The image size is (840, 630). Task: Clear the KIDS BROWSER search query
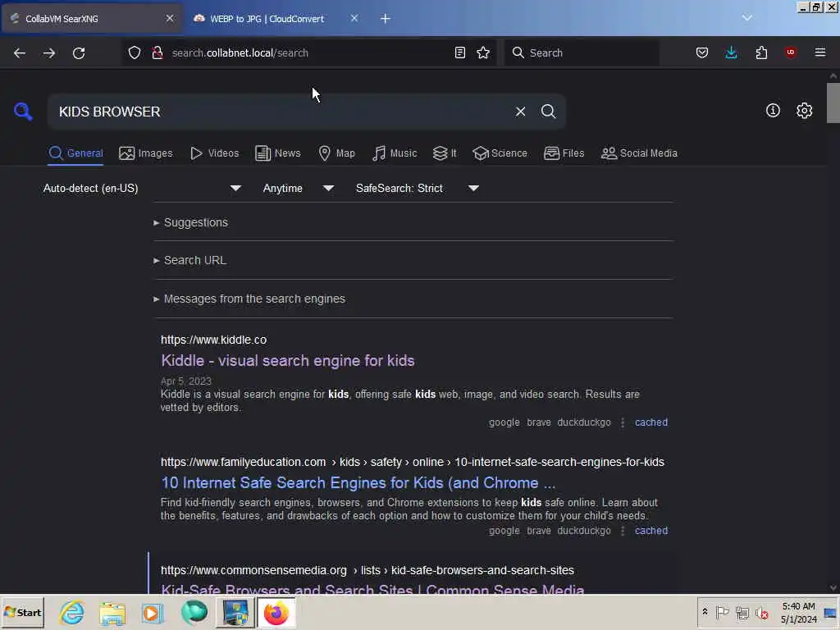[520, 112]
